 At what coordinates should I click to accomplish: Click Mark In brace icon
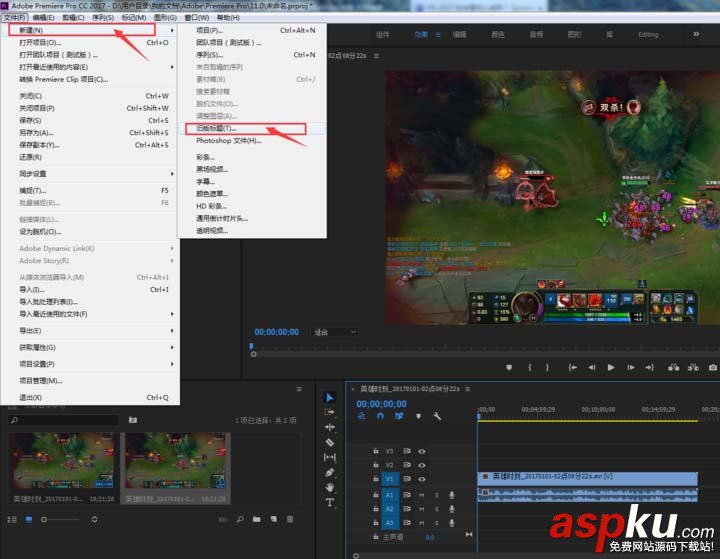tap(529, 367)
